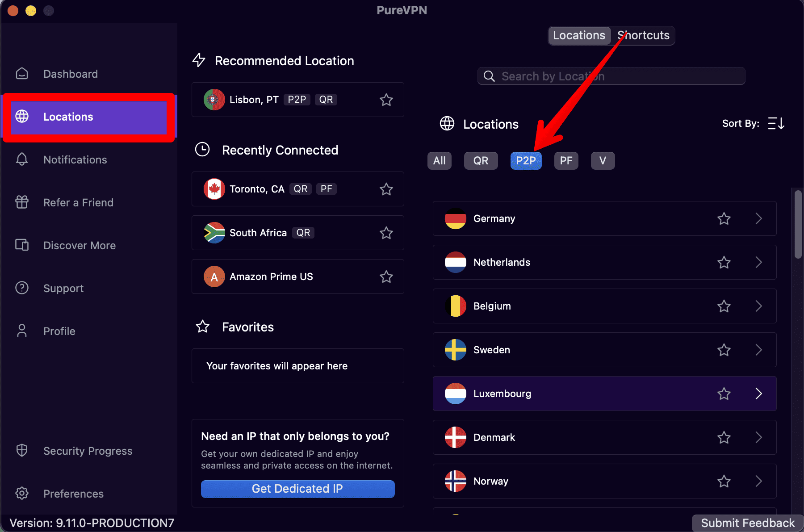Open the Dashboard sidebar icon
Screen dimensions: 804x532
[x=21, y=73]
